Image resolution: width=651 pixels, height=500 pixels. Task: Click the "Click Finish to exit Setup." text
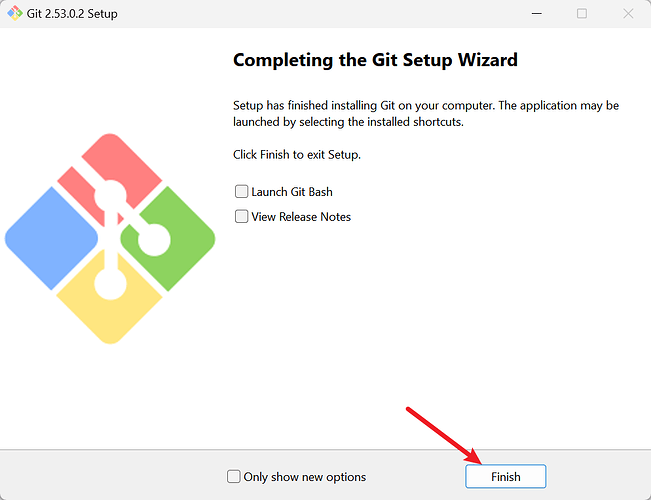tap(296, 155)
